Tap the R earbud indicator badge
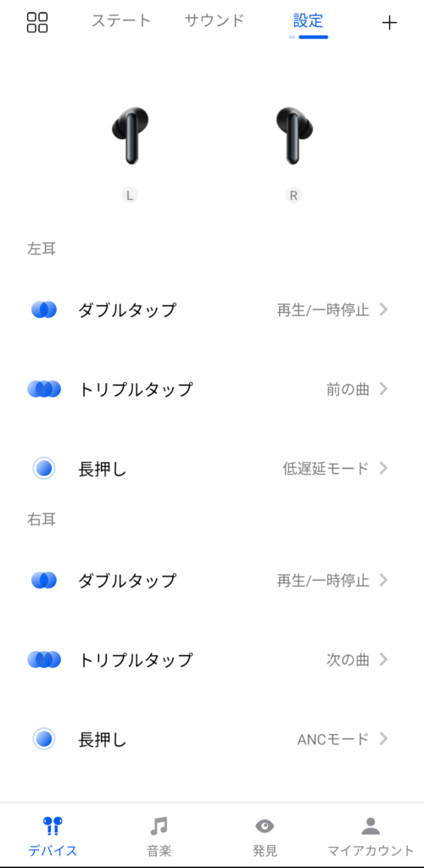The image size is (424, 868). point(294,196)
